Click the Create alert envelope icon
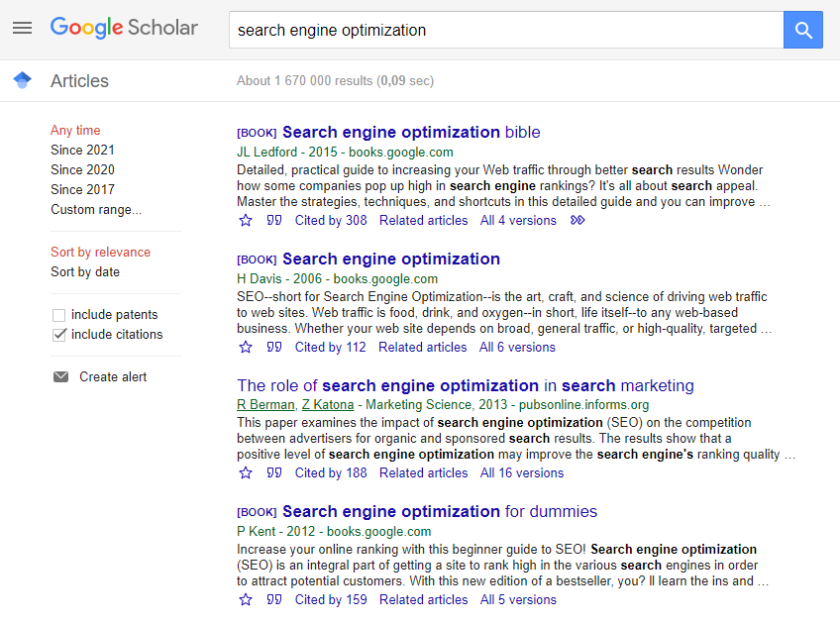Screen dimensions: 840x625 click(x=61, y=377)
